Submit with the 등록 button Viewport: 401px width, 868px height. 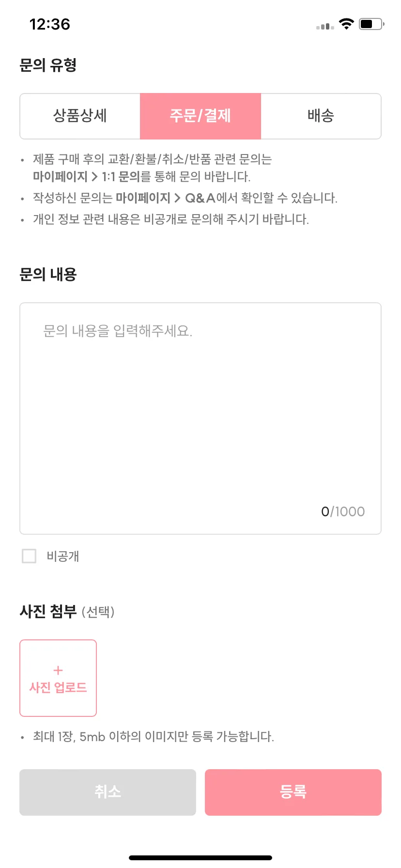point(293,792)
